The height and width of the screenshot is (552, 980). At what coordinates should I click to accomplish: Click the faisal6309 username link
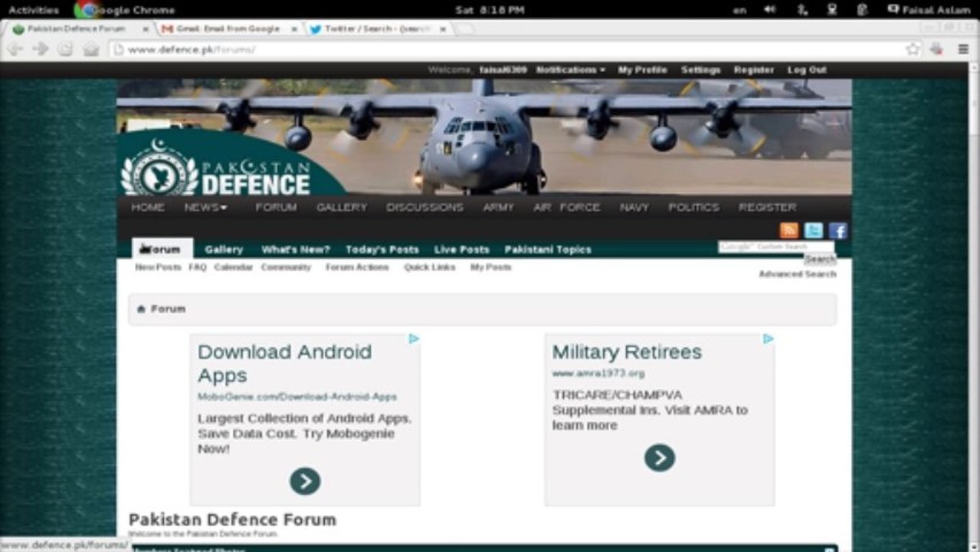pyautogui.click(x=503, y=70)
